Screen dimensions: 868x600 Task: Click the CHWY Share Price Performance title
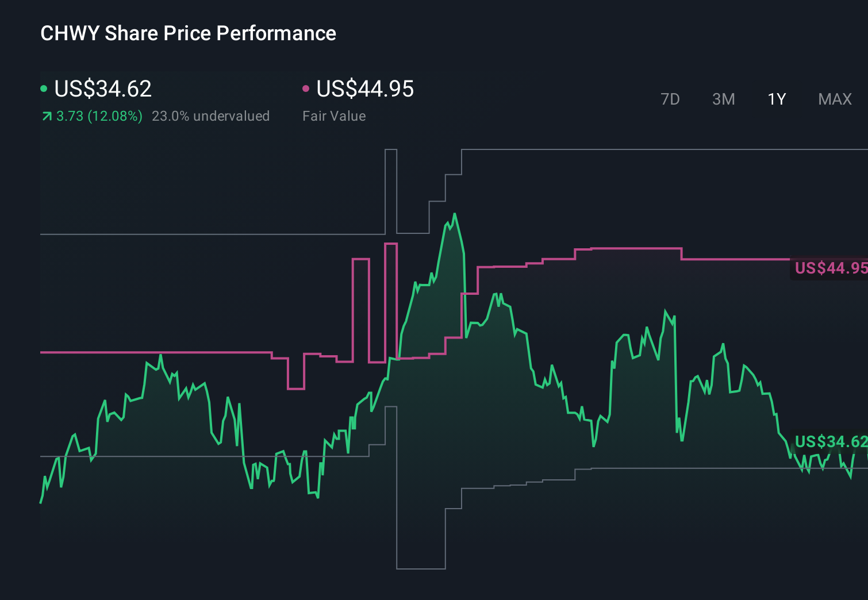[x=188, y=33]
